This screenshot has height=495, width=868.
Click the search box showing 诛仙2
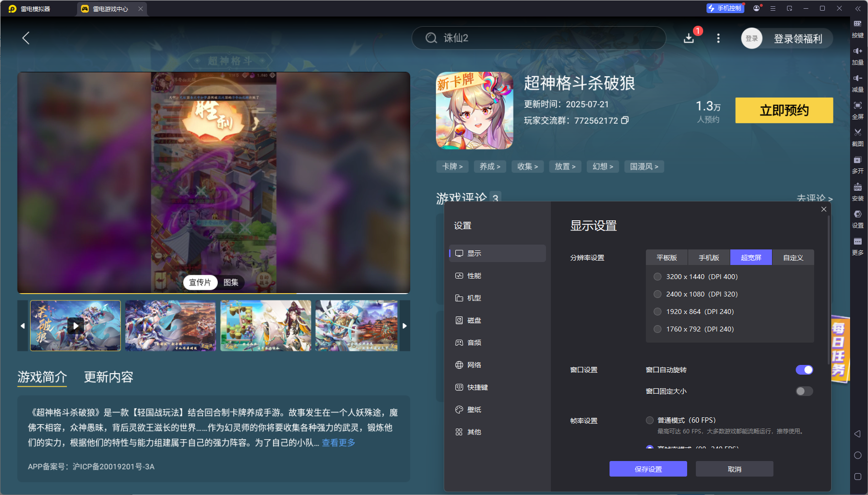click(539, 38)
